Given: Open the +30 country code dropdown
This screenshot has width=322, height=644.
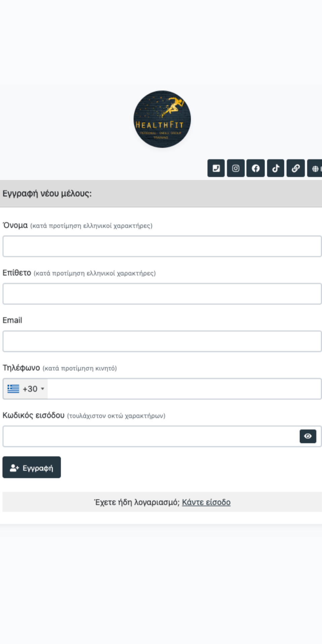Looking at the screenshot, I should [x=33, y=389].
